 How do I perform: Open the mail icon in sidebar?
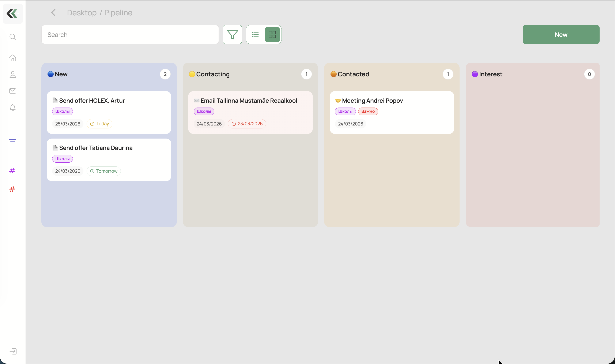tap(12, 91)
